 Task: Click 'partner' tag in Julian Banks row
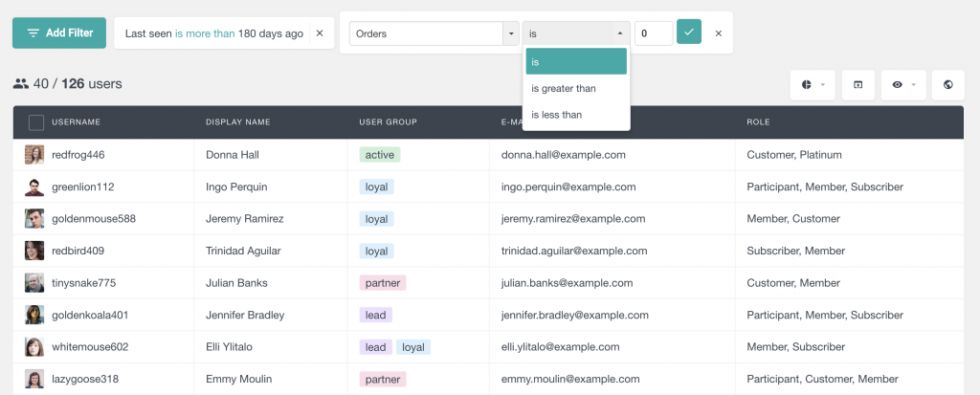[x=383, y=282]
